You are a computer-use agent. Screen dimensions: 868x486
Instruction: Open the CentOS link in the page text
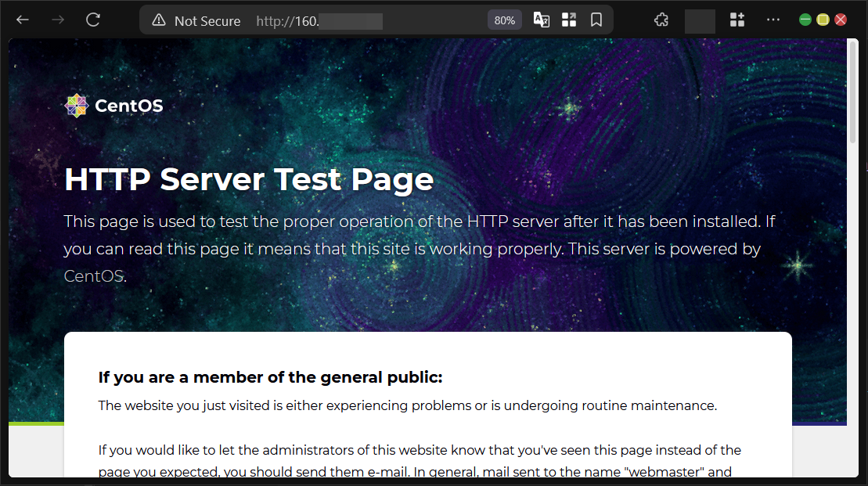point(93,275)
